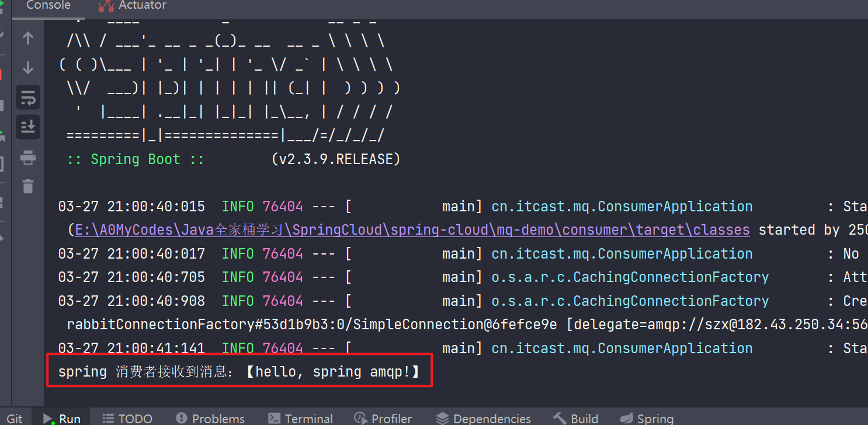
Task: Open the Build tool window
Action: click(x=576, y=419)
